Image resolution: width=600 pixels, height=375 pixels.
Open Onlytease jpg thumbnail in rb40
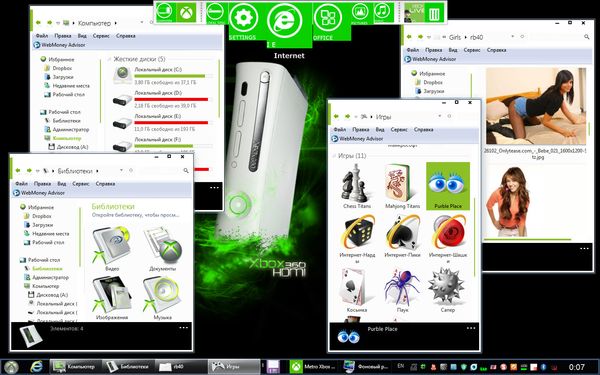[x=535, y=113]
